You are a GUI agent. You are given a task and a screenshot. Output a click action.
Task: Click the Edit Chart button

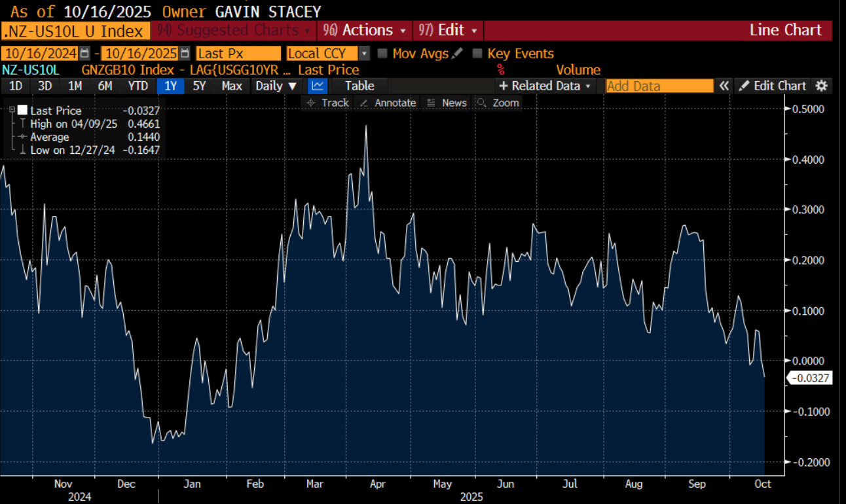click(x=773, y=86)
